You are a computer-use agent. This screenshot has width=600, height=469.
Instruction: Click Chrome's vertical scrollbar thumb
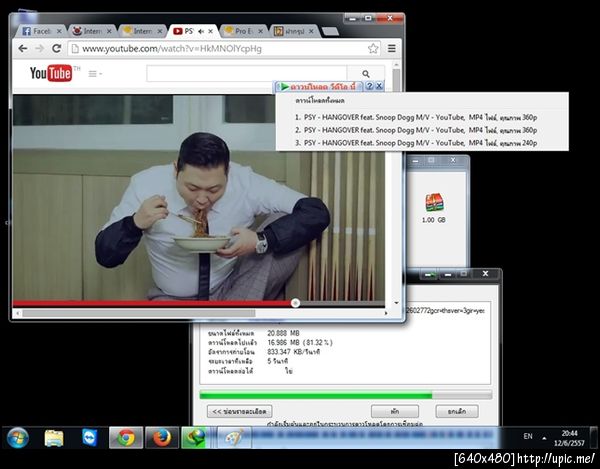click(x=396, y=80)
